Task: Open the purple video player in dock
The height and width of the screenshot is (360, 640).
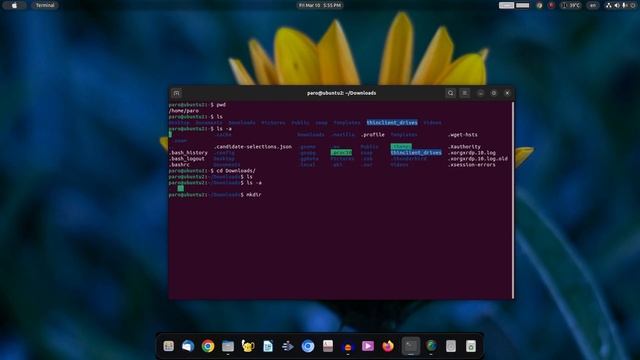Action: click(x=368, y=346)
